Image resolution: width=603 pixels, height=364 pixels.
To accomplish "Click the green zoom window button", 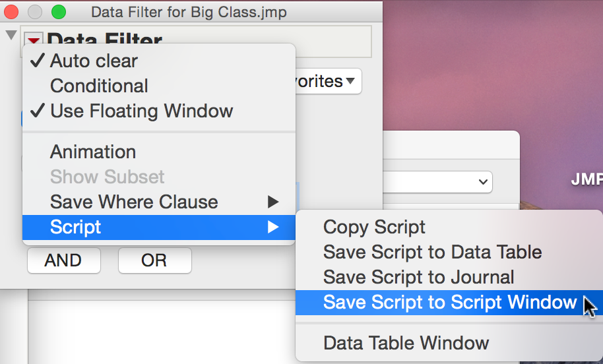I will click(x=59, y=12).
